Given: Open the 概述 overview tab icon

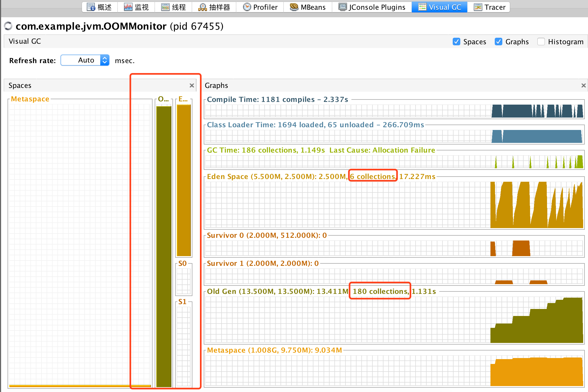Looking at the screenshot, I should tap(91, 7).
